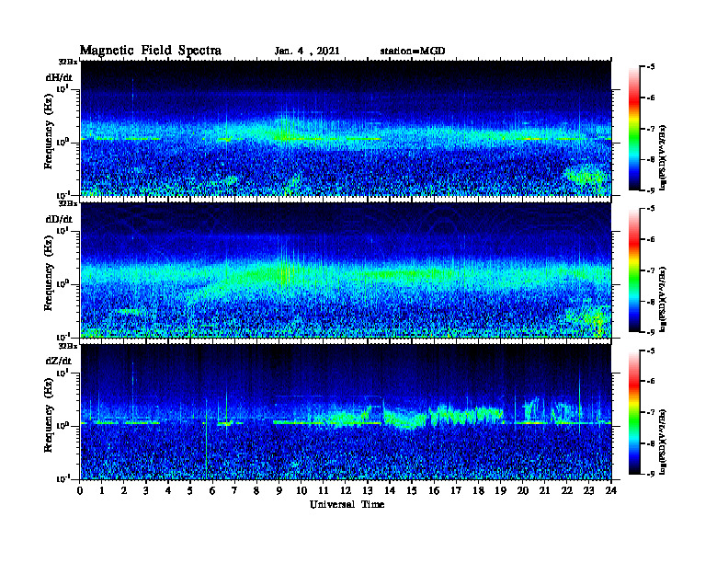728x563 pixels.
Task: Click the "-6" tick on dD/dt color bar
Action: point(651,240)
